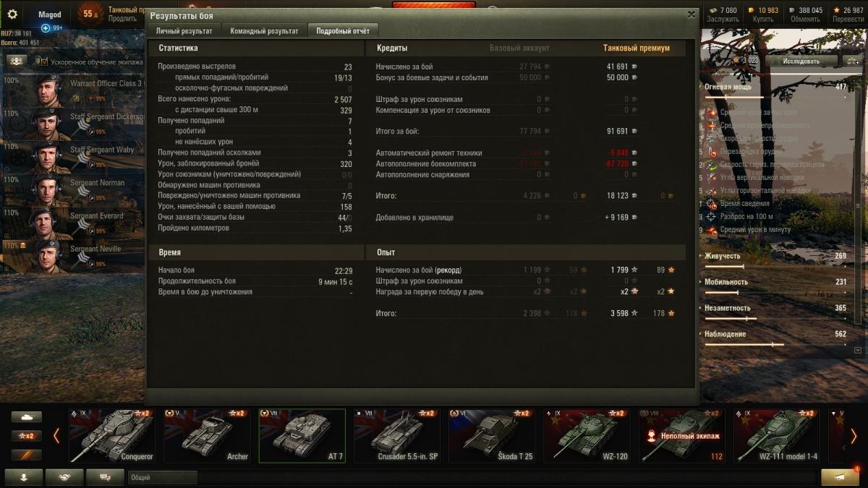Select the AT 7 tank in the carousel
The width and height of the screenshot is (868, 488).
pyautogui.click(x=302, y=436)
